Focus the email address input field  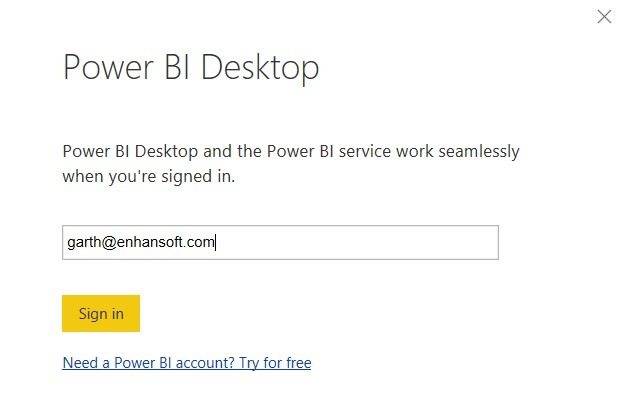pyautogui.click(x=280, y=242)
